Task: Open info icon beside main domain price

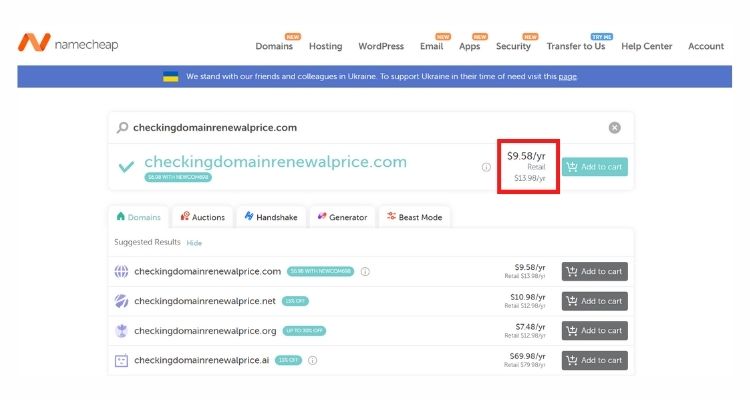Action: pos(486,167)
